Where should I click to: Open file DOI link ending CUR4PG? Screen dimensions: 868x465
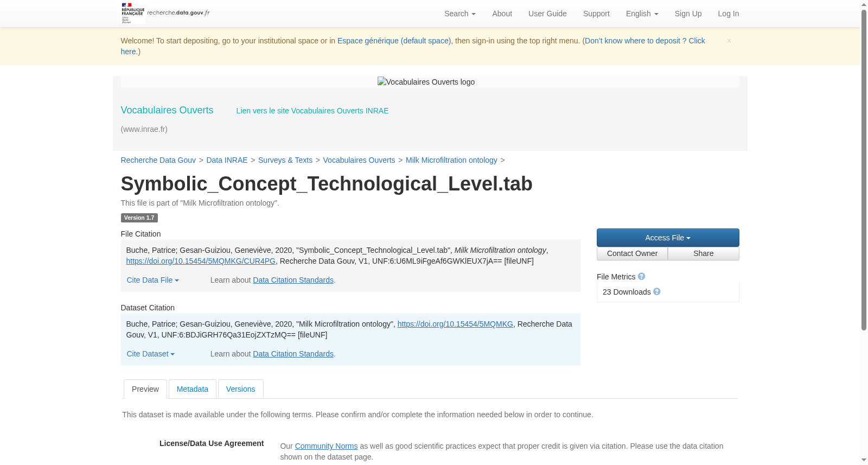click(x=201, y=261)
